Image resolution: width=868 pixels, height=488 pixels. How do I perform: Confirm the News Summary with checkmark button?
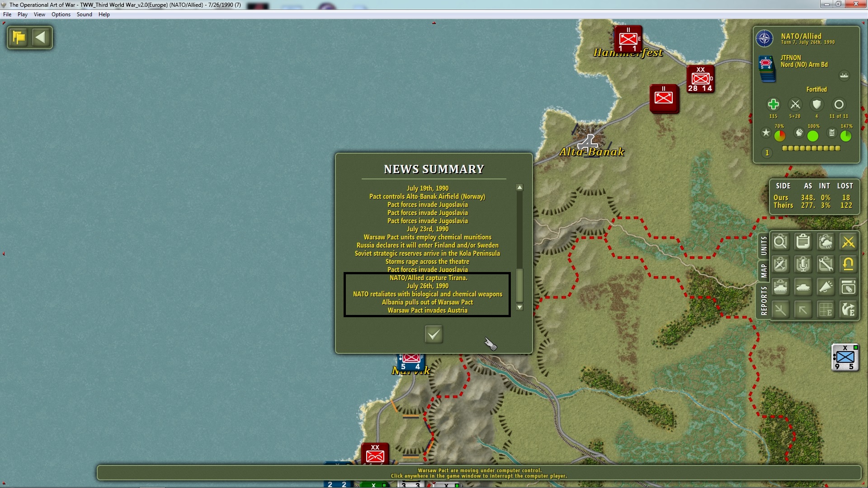coord(434,334)
